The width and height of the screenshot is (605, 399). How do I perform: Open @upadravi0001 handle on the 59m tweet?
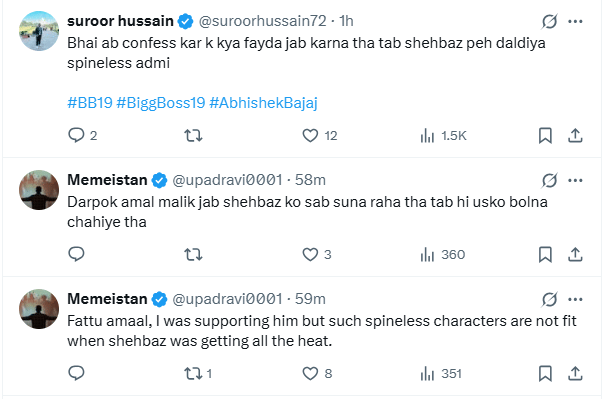227,299
